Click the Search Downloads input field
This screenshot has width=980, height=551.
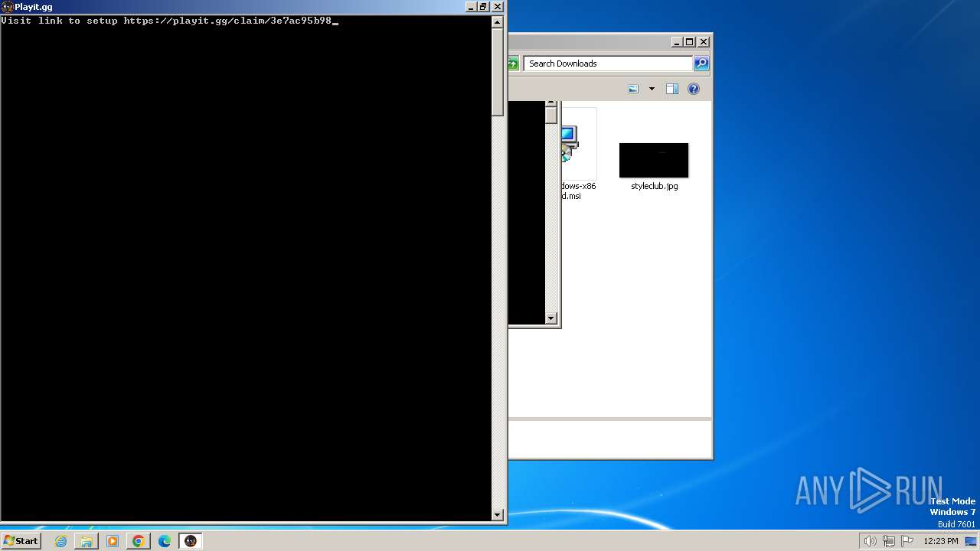(x=609, y=64)
